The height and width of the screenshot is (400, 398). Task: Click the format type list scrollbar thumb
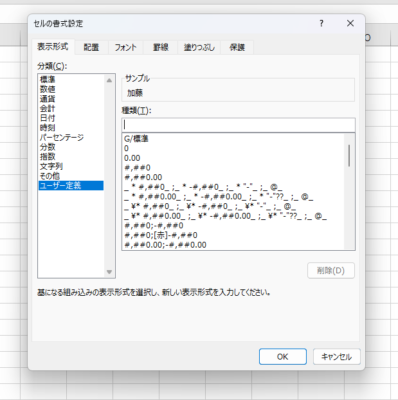click(x=349, y=155)
